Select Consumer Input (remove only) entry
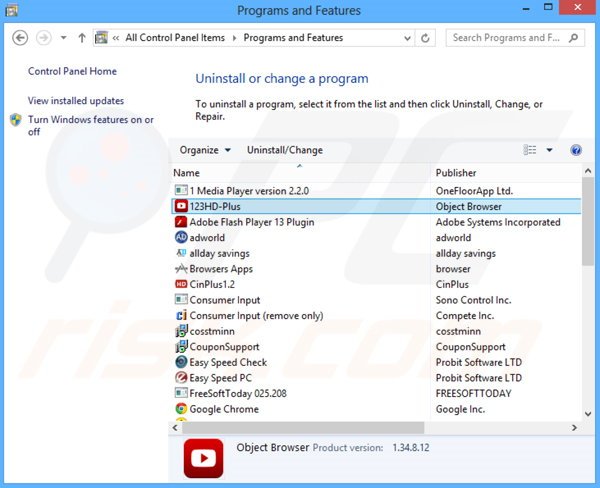Image resolution: width=600 pixels, height=488 pixels. [x=256, y=316]
